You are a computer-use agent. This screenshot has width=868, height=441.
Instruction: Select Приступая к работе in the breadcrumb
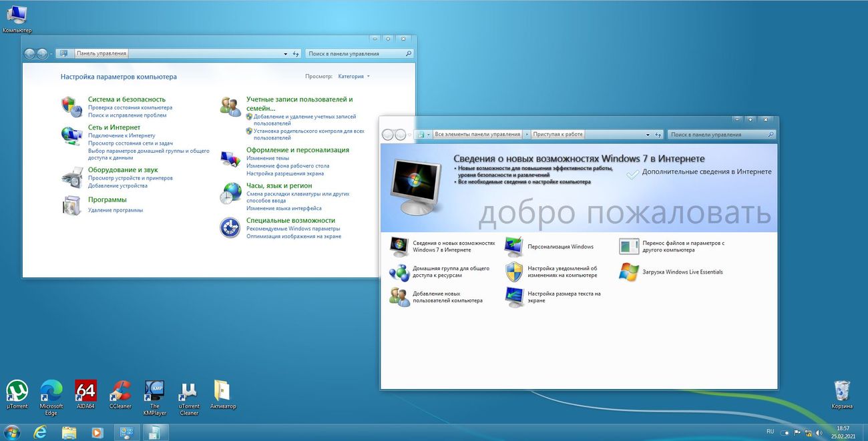click(x=556, y=133)
